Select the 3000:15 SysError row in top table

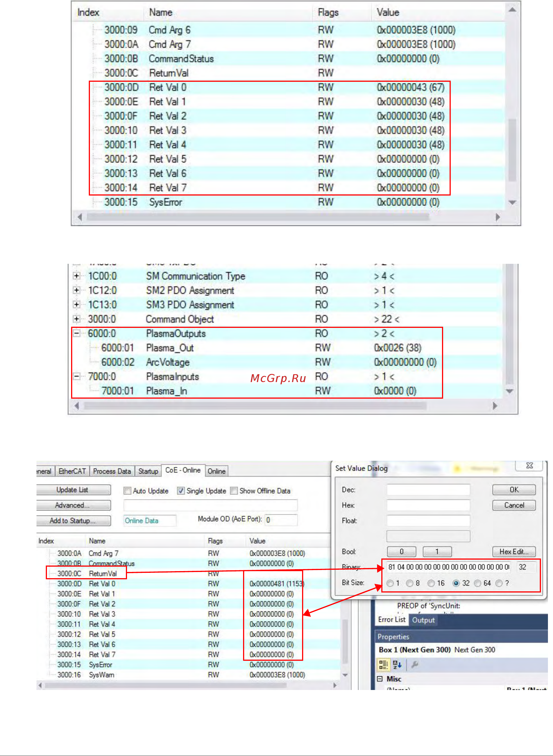tap(289, 202)
